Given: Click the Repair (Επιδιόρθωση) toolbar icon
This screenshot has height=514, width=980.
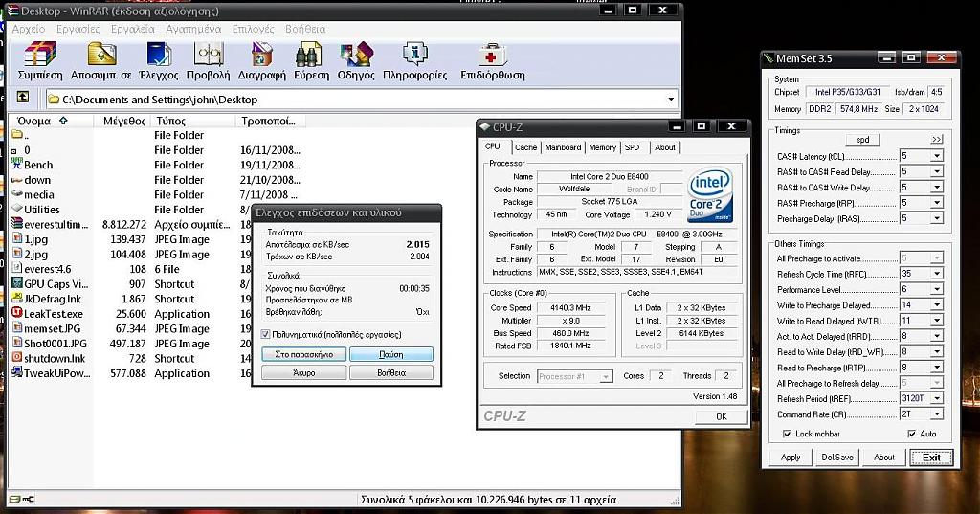Looking at the screenshot, I should [493, 55].
